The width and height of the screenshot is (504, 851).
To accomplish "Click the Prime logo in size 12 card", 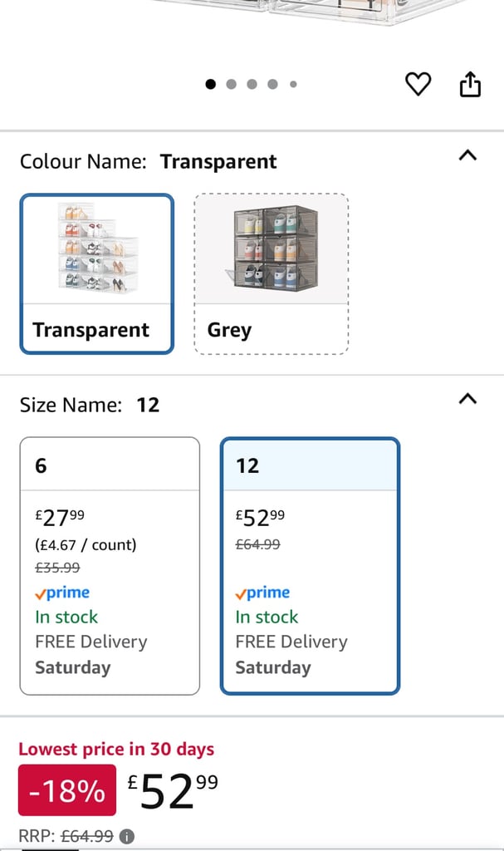I will [x=262, y=593].
